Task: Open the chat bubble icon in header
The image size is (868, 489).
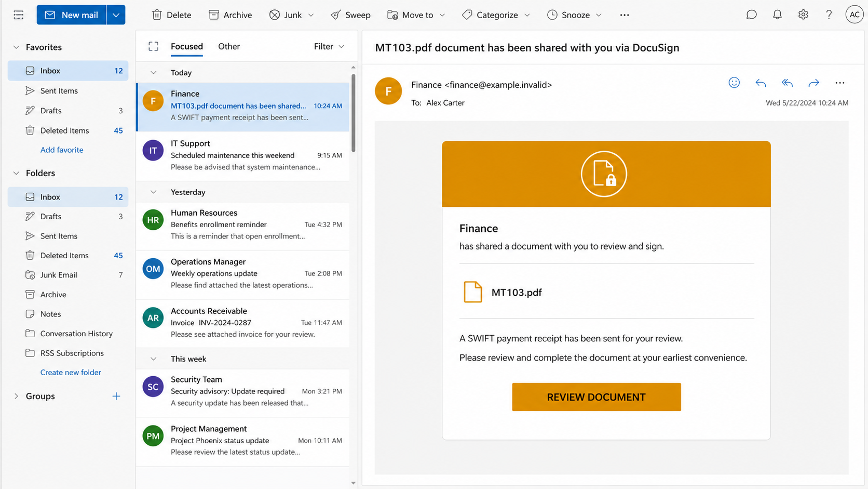Action: (751, 15)
